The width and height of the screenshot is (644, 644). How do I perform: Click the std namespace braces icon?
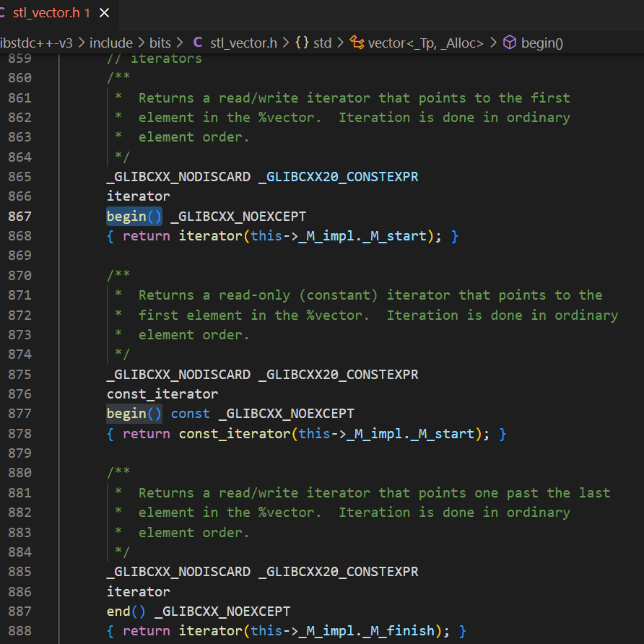(302, 43)
